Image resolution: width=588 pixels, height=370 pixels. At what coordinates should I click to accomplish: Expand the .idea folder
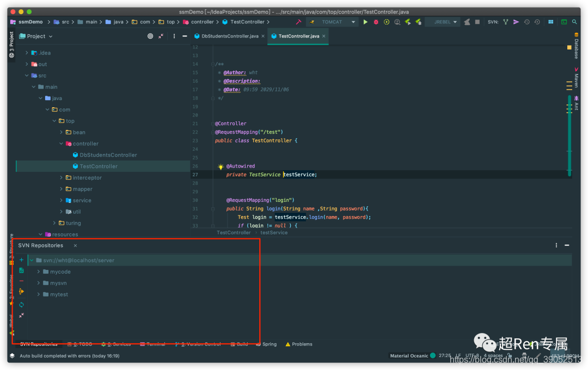point(27,53)
